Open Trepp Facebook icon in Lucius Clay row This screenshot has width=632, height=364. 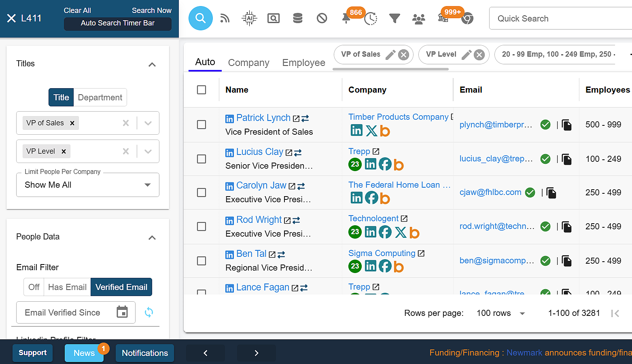(x=385, y=164)
